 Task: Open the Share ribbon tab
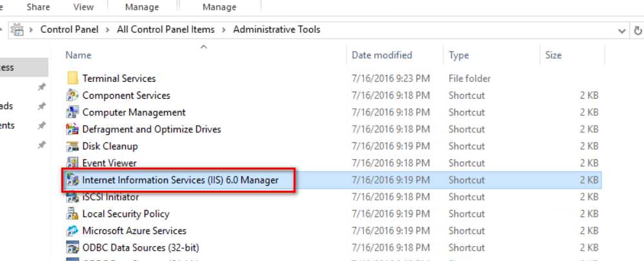pyautogui.click(x=38, y=7)
